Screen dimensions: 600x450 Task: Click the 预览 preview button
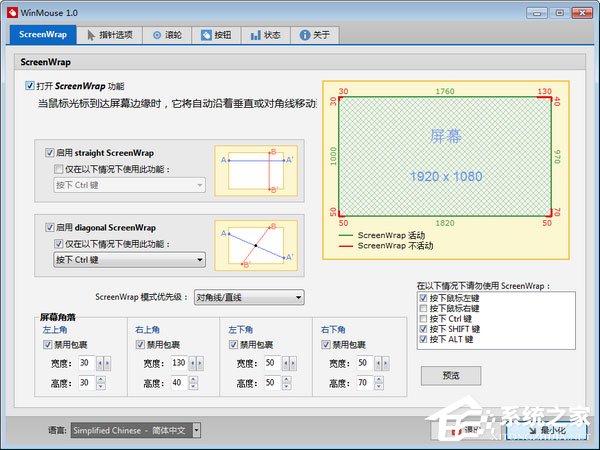450,375
